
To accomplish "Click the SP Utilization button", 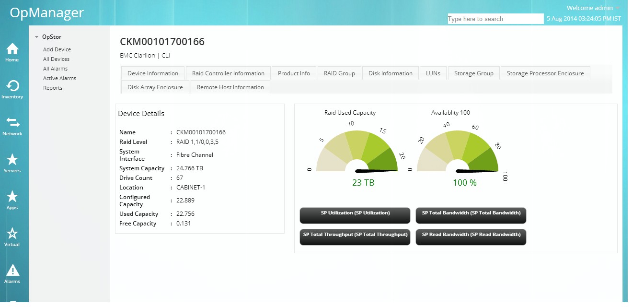I will [x=355, y=215].
